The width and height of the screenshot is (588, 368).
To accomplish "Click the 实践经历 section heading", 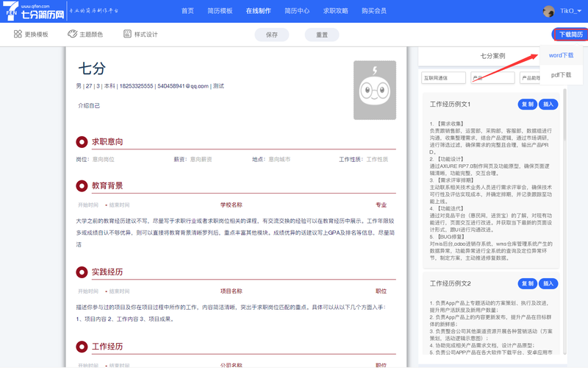I will [107, 272].
